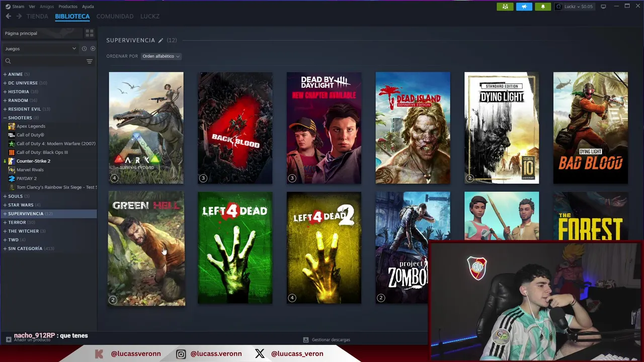Open the Left 4 Dead cover

click(x=235, y=247)
